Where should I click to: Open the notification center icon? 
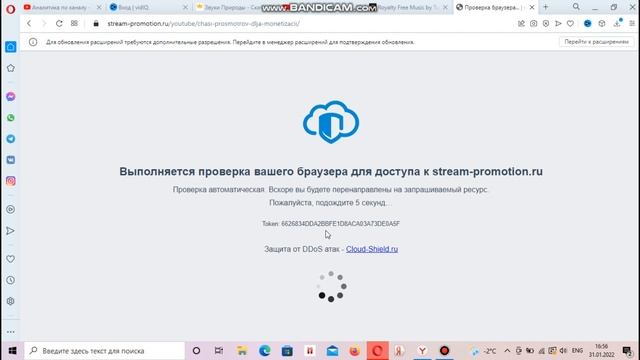coord(627,351)
